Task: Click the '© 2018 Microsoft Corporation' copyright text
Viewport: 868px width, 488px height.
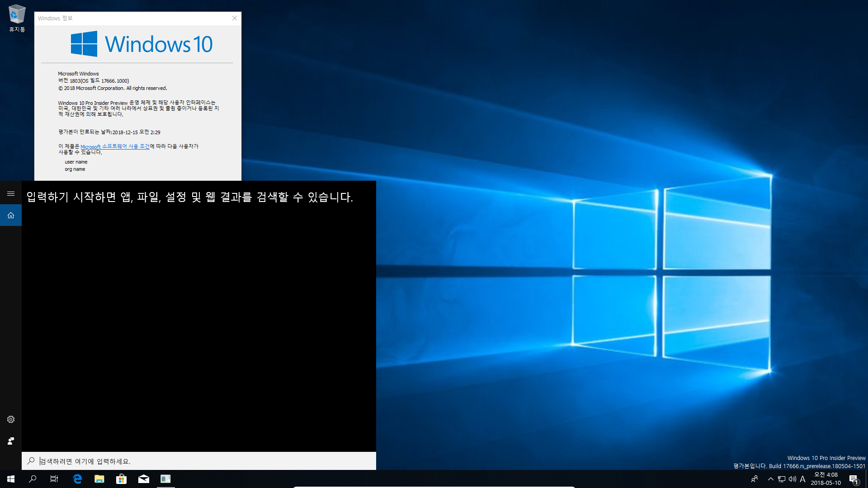Action: 113,88
